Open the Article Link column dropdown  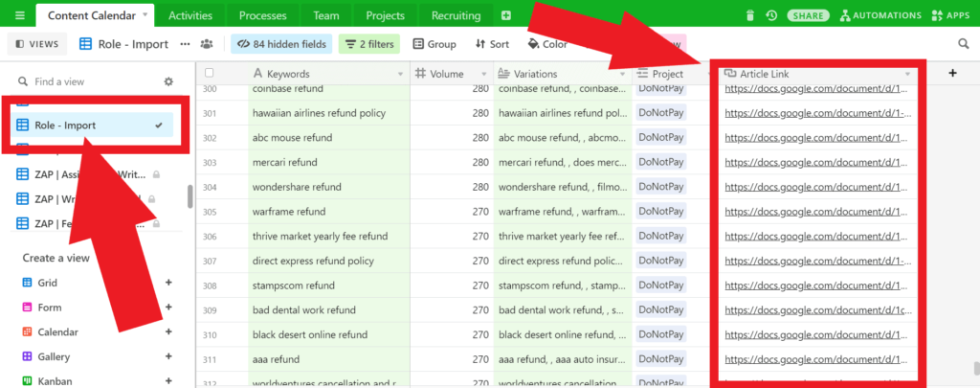pos(907,74)
